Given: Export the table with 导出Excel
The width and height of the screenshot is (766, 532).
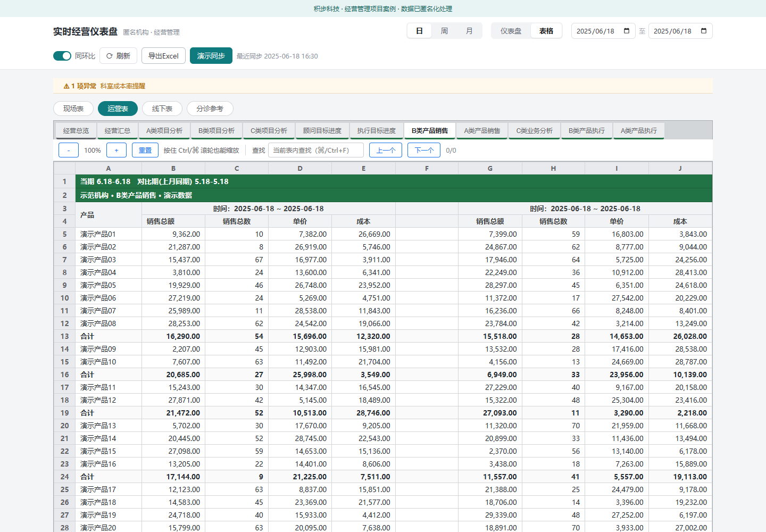Looking at the screenshot, I should (163, 56).
